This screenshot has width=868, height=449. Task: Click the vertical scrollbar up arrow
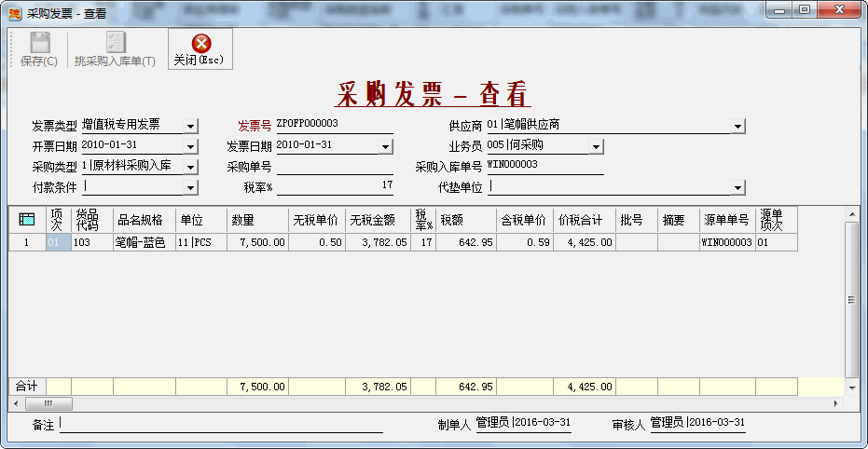[x=851, y=213]
